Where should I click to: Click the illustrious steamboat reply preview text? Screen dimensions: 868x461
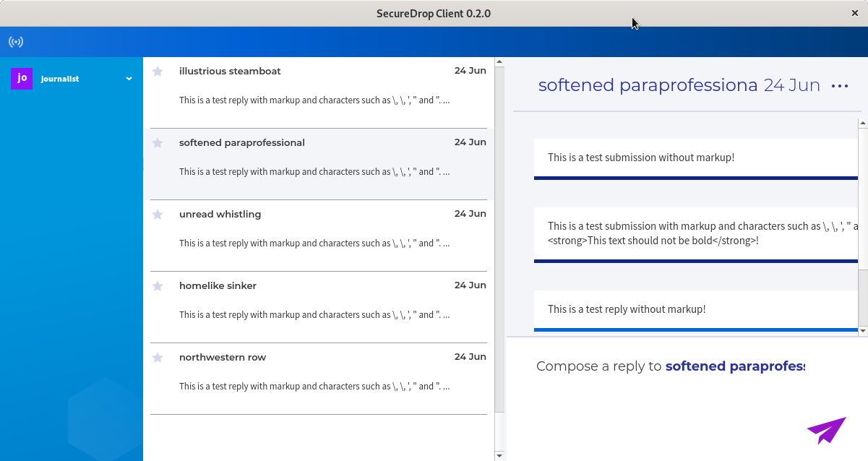[x=314, y=100]
